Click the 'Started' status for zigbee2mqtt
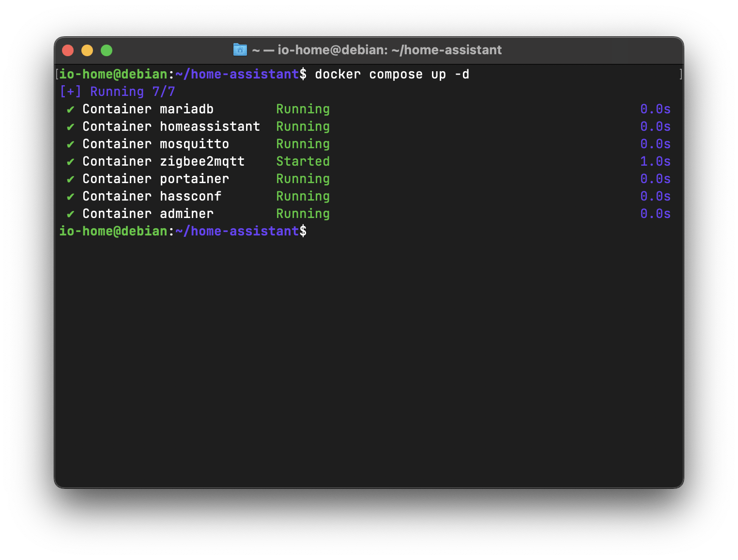This screenshot has height=560, width=738. coord(303,161)
